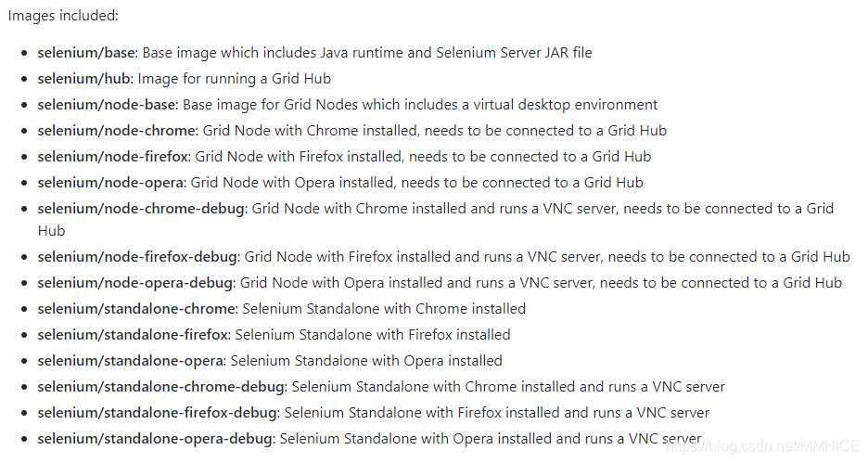Select selenium/standalone-firefox list item
868x463 pixels.
point(133,335)
